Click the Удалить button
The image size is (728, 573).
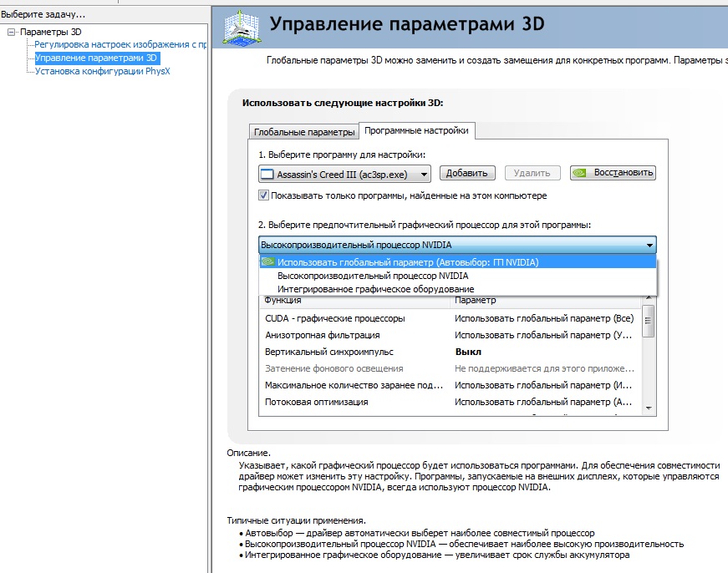[532, 173]
